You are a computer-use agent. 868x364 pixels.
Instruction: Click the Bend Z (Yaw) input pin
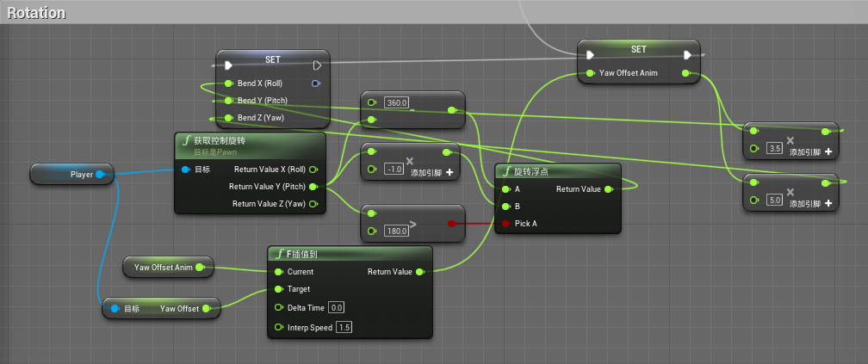(x=228, y=118)
